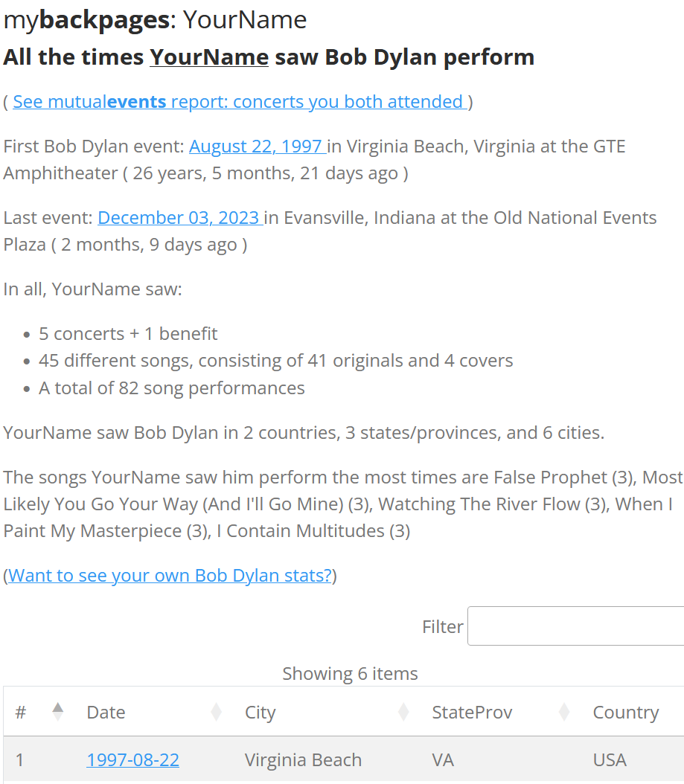Click row number 1 in the table

click(x=20, y=759)
